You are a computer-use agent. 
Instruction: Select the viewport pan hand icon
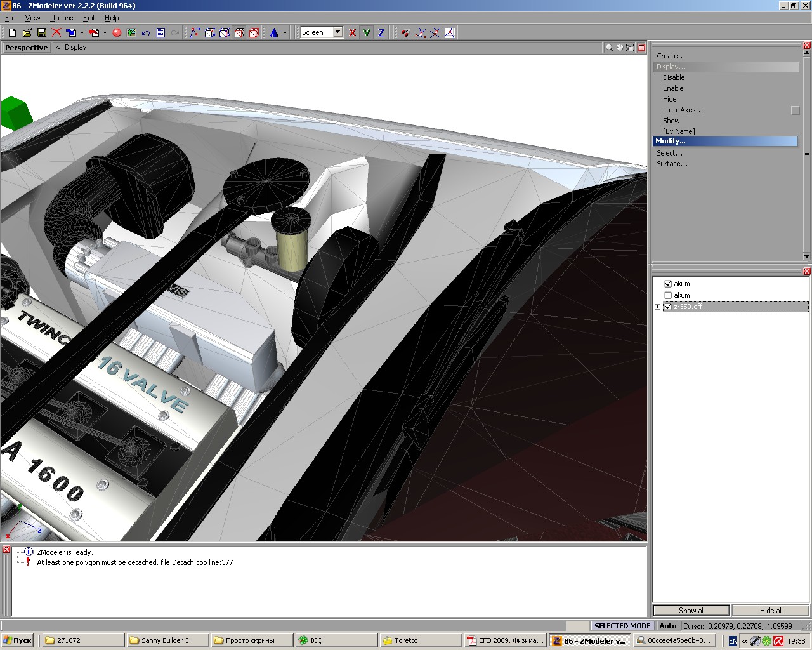click(620, 48)
